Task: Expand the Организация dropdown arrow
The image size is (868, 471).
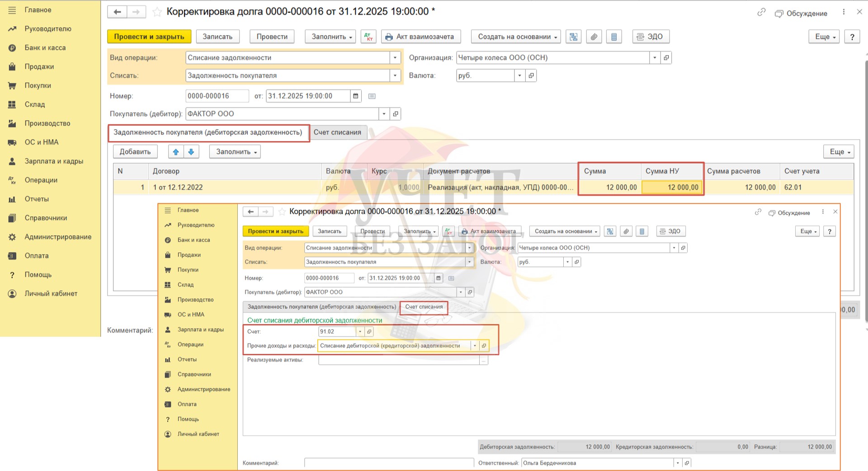Action: (x=655, y=57)
